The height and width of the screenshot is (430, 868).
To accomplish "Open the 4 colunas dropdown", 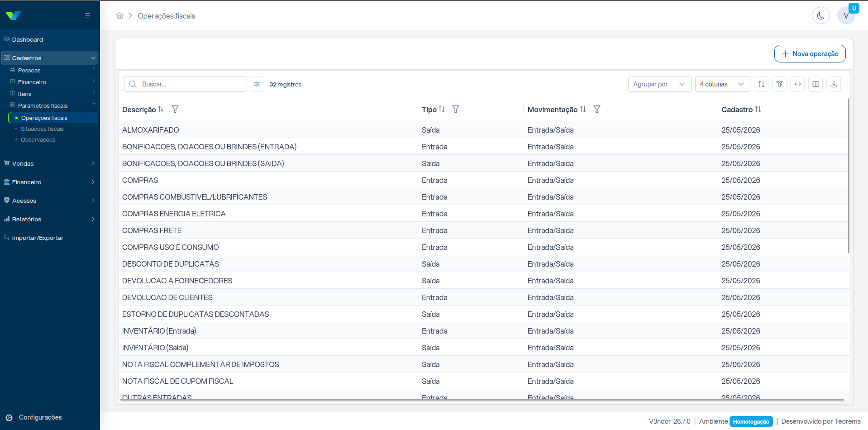I will point(722,84).
